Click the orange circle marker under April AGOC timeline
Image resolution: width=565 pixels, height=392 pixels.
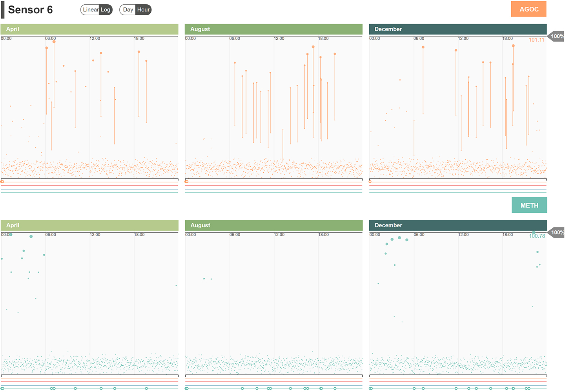[2, 182]
